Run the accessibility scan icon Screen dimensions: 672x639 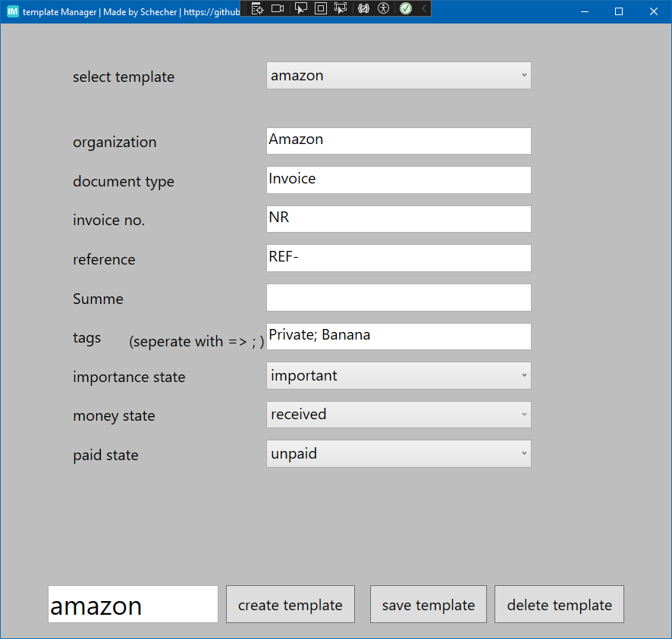pyautogui.click(x=384, y=8)
